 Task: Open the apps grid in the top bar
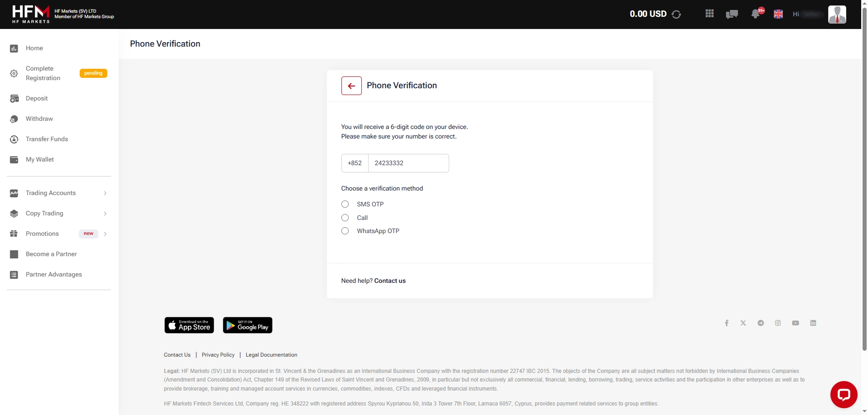[709, 14]
